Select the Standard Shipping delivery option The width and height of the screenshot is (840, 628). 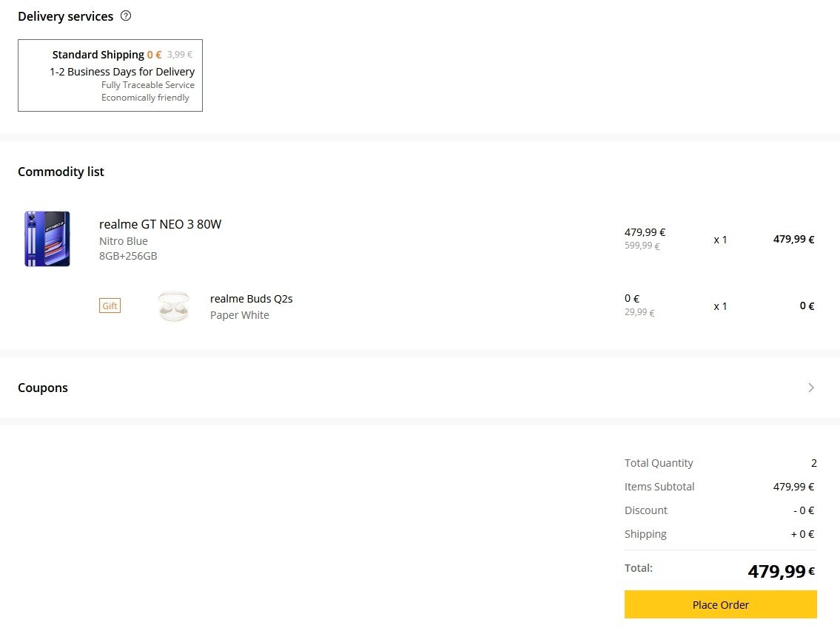click(x=110, y=75)
